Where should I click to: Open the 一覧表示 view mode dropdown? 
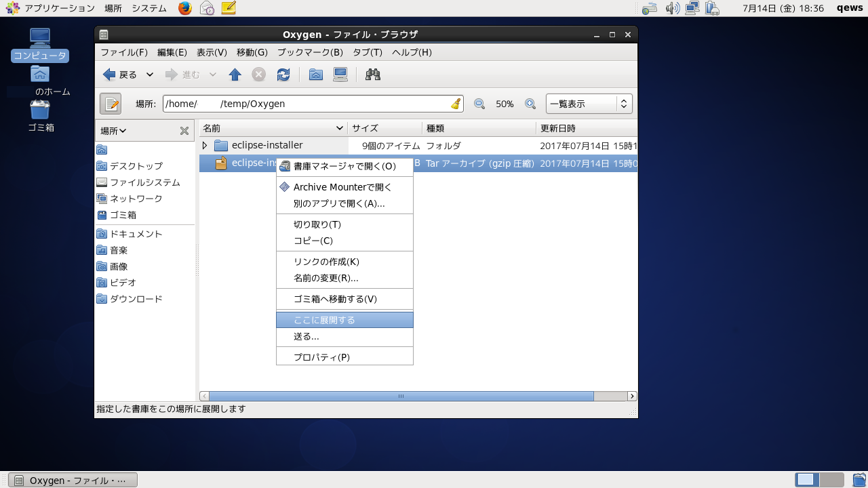pyautogui.click(x=589, y=104)
